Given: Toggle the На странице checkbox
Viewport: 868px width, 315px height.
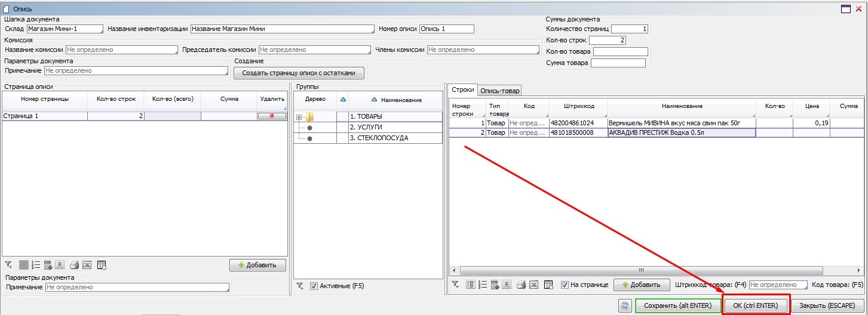Looking at the screenshot, I should pyautogui.click(x=565, y=285).
